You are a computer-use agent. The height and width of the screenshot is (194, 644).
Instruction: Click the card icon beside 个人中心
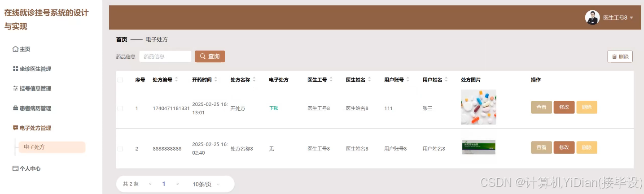pos(15,169)
